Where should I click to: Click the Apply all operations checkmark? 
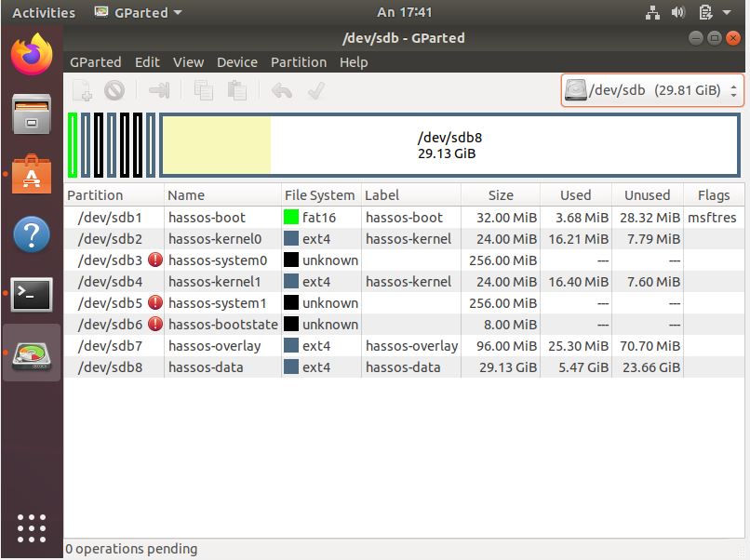[x=315, y=90]
